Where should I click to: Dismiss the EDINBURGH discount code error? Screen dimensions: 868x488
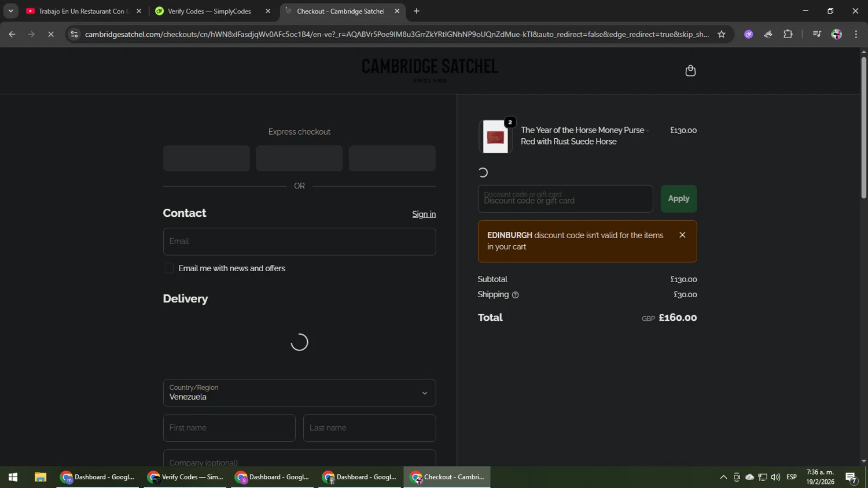682,235
